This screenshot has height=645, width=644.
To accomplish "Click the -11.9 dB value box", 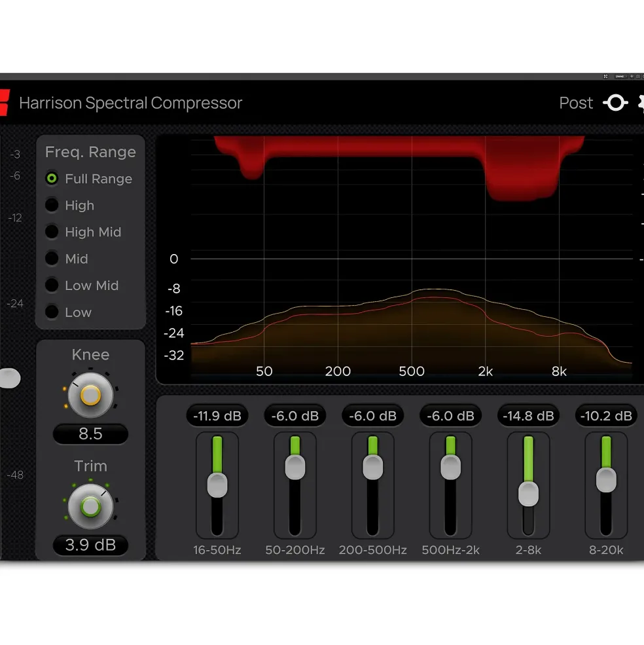I will (x=217, y=416).
